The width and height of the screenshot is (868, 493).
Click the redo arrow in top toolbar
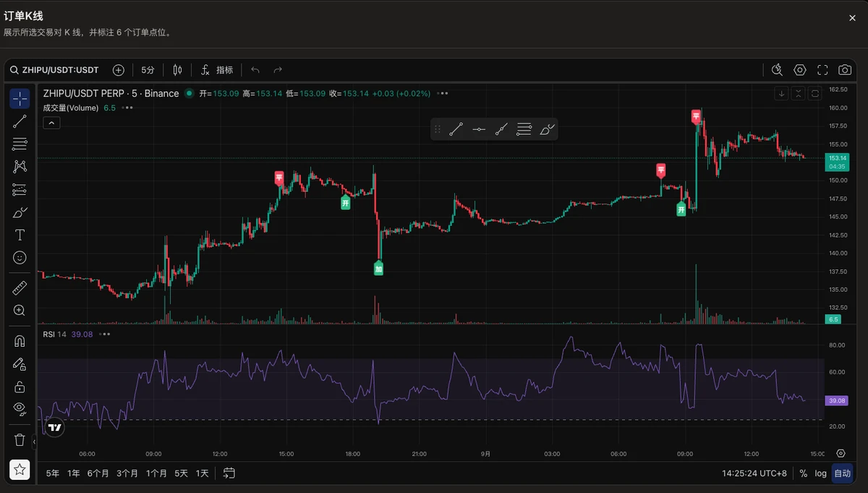[278, 70]
